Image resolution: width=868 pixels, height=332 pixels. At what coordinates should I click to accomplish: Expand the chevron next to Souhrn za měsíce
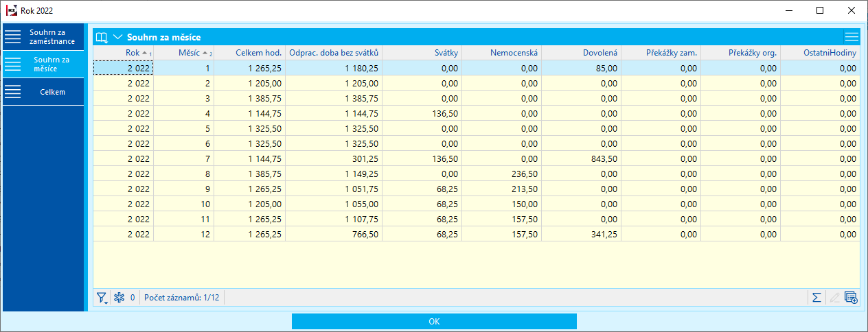118,37
